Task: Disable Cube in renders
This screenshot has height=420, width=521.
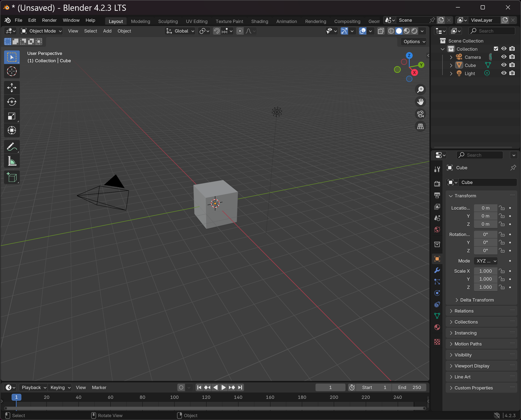Action: 512,65
